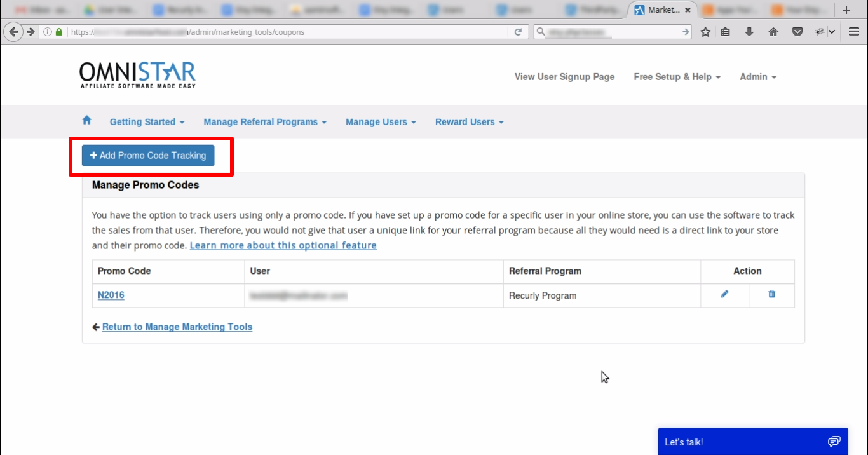Delete promo code N2016 with trash icon

point(771,294)
